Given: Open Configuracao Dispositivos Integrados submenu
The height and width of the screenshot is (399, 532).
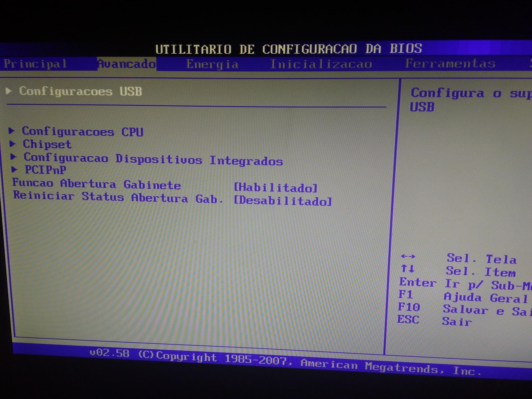Looking at the screenshot, I should (153, 159).
